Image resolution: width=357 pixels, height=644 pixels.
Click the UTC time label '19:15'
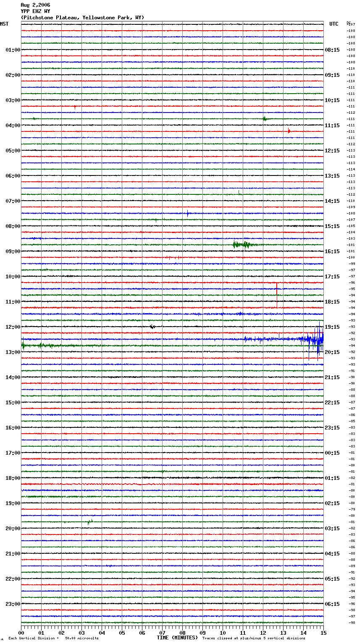[x=332, y=327]
